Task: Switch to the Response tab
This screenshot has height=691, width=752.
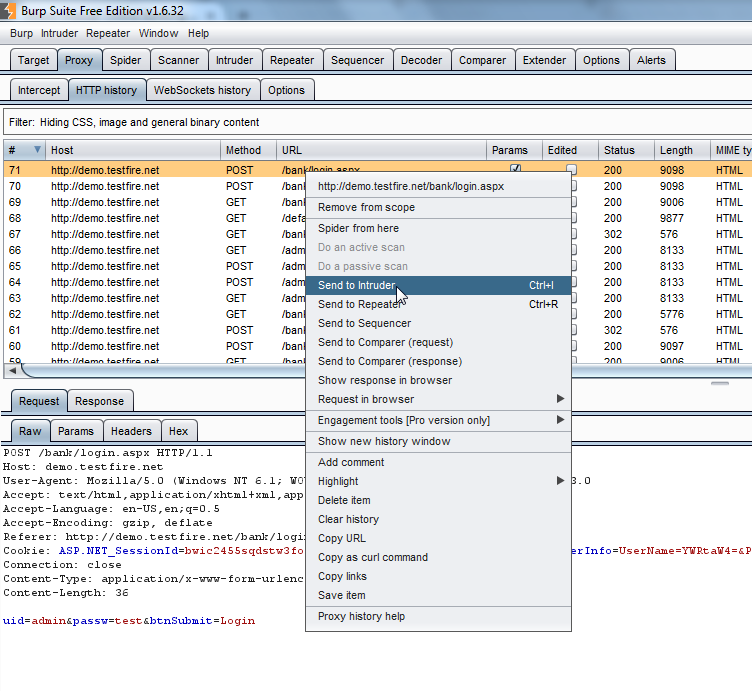Action: (100, 401)
